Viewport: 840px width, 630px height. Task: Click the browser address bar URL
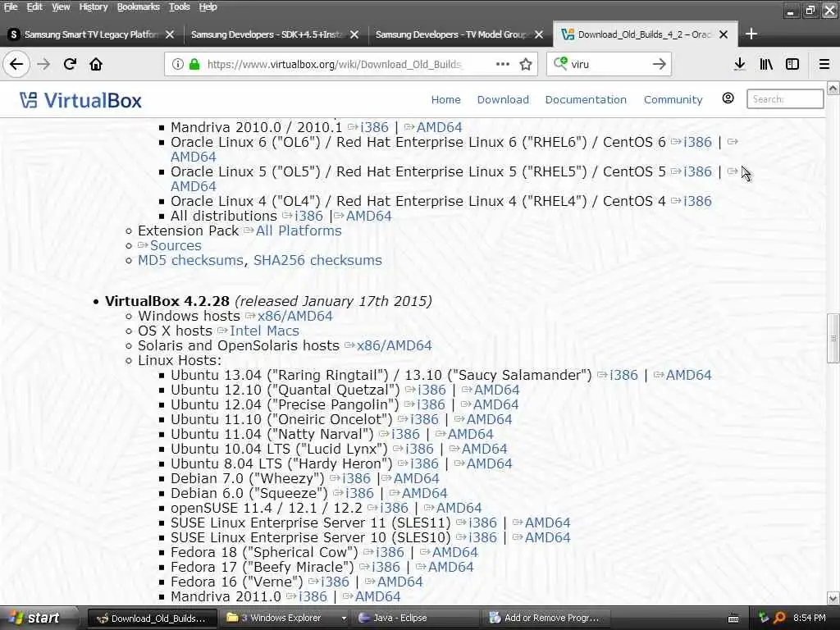[333, 64]
